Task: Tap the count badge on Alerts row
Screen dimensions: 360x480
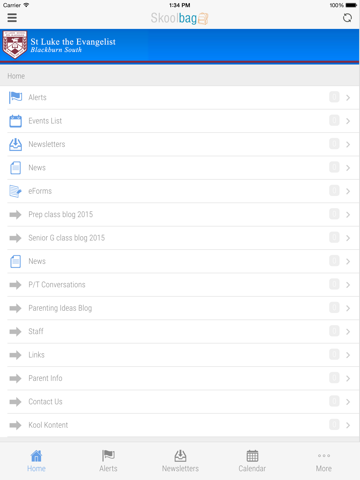Action: (334, 97)
